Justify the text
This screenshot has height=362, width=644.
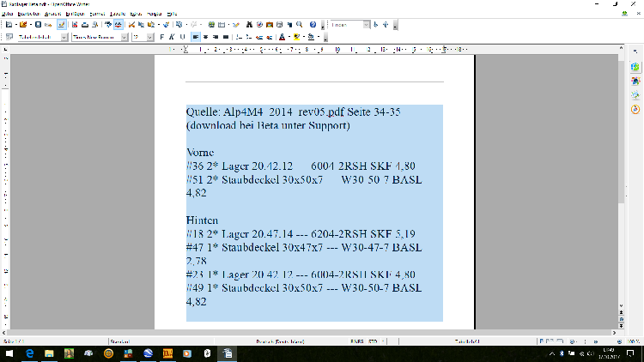coord(226,37)
